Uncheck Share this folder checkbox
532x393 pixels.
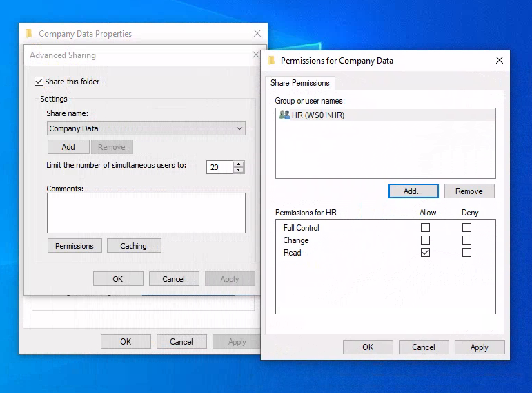click(39, 82)
